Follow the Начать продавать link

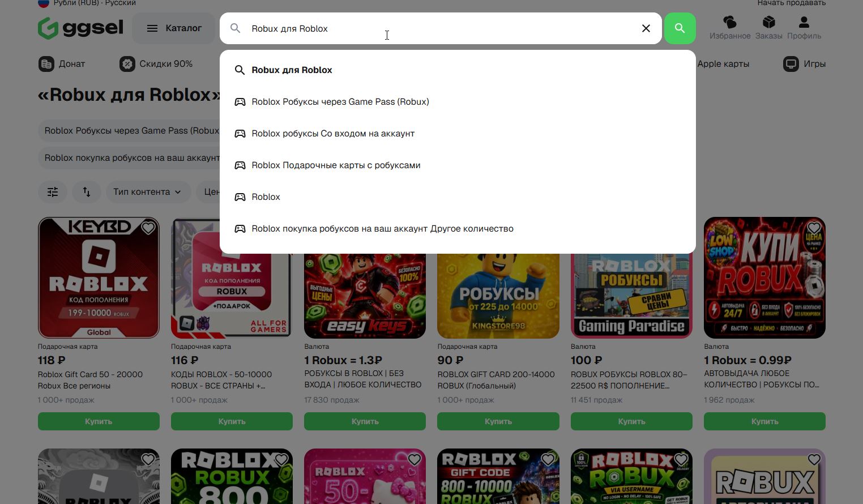coord(792,3)
